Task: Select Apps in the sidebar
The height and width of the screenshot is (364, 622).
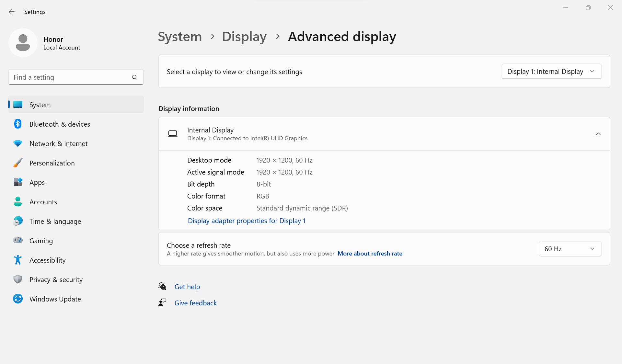Action: tap(76, 182)
